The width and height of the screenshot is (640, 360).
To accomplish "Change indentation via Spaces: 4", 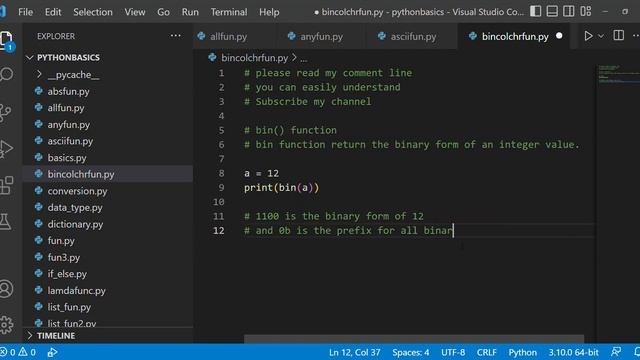I will pyautogui.click(x=410, y=352).
